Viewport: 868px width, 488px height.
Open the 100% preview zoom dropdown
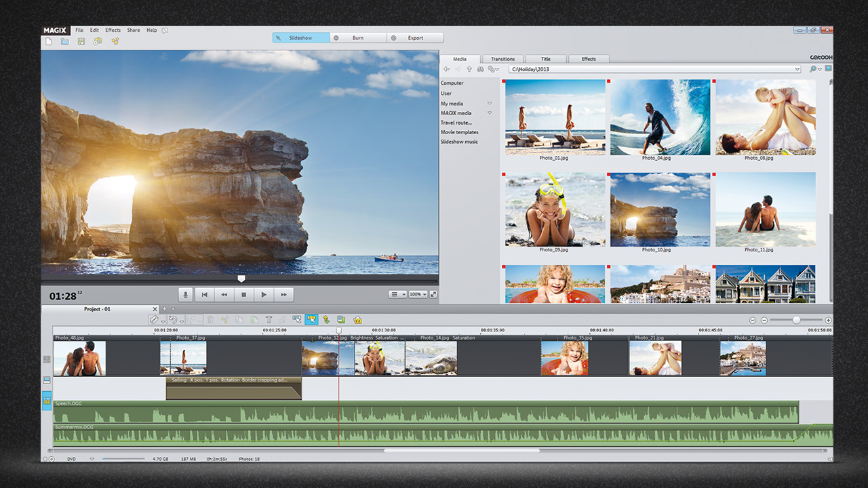click(x=417, y=295)
